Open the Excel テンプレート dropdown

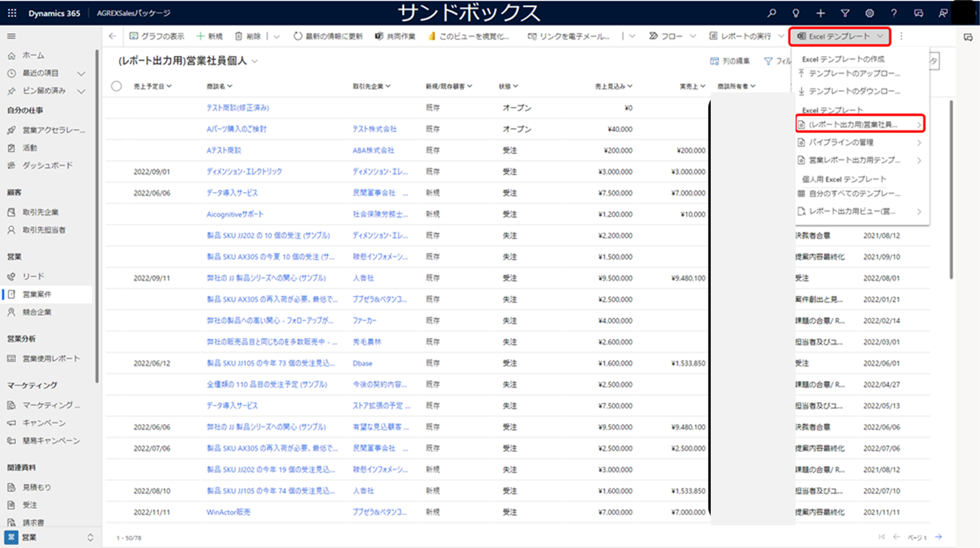click(x=840, y=36)
